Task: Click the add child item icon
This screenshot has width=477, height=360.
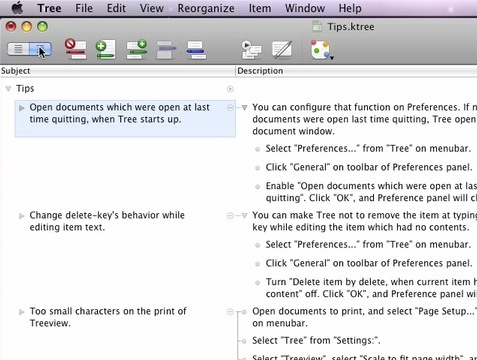Action: [137, 49]
